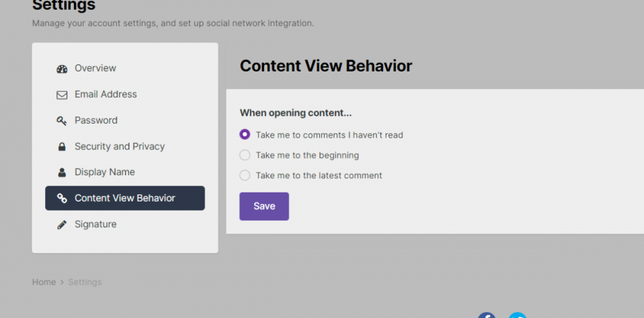This screenshot has height=318, width=644.
Task: Click the key icon next to Password
Action: pyautogui.click(x=62, y=120)
